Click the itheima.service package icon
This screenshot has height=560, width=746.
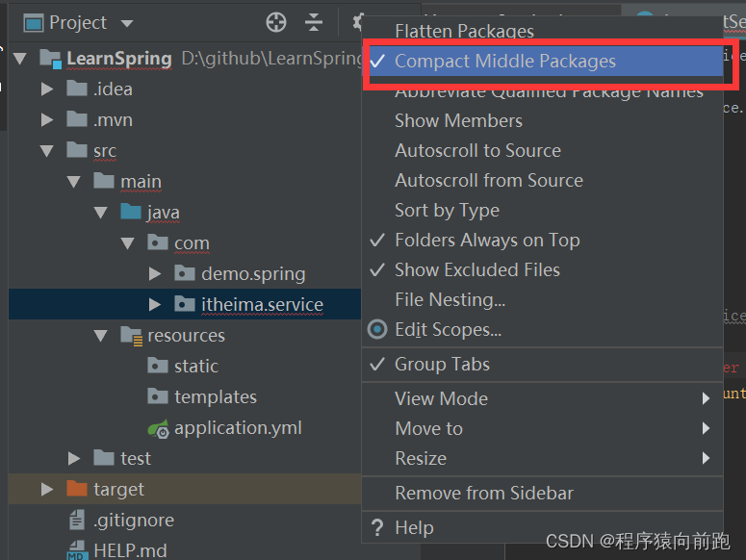pos(185,304)
